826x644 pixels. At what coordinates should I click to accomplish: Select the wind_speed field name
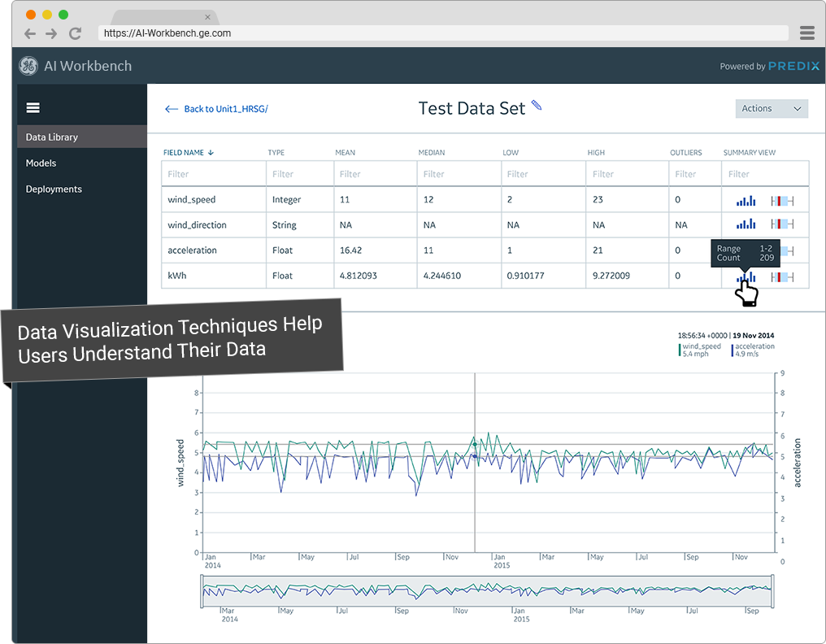(192, 200)
